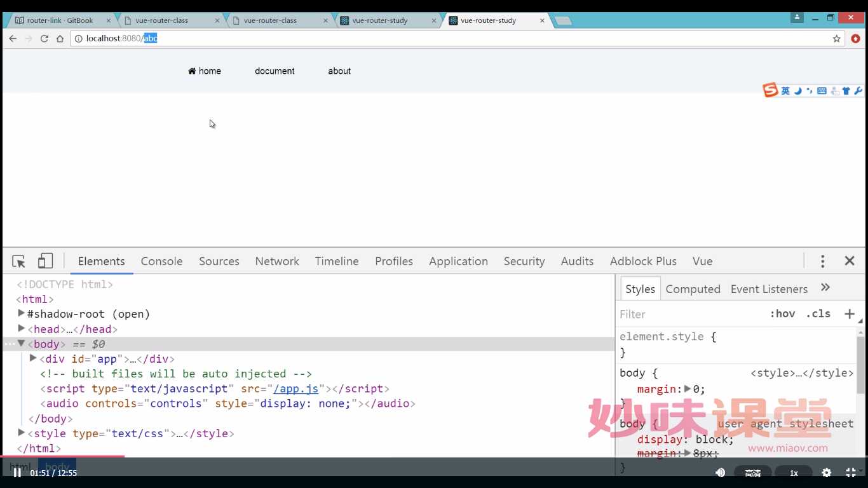Expand the style type text/css node

(21, 433)
